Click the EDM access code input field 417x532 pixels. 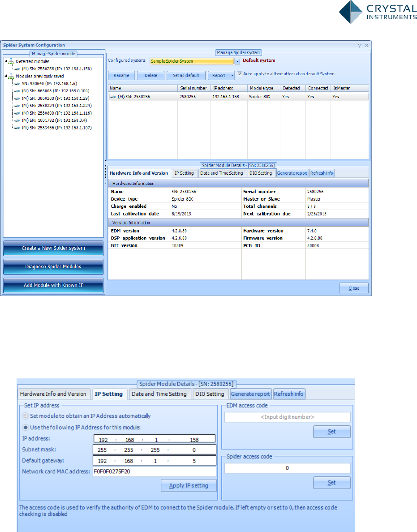point(288,417)
